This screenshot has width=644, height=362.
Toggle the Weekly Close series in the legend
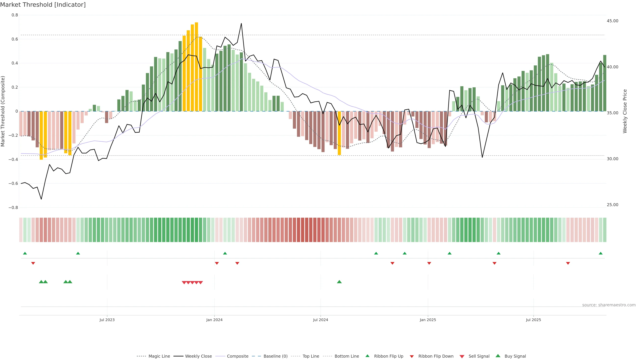pyautogui.click(x=198, y=356)
